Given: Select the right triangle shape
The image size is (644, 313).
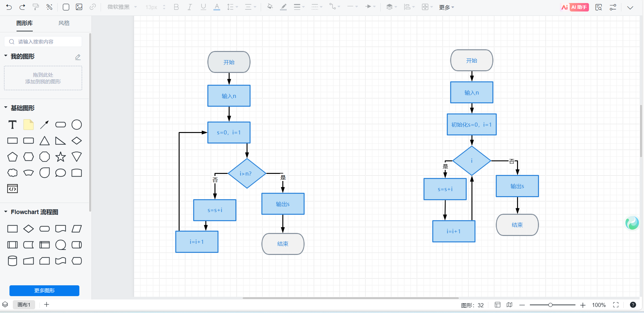Looking at the screenshot, I should [60, 140].
